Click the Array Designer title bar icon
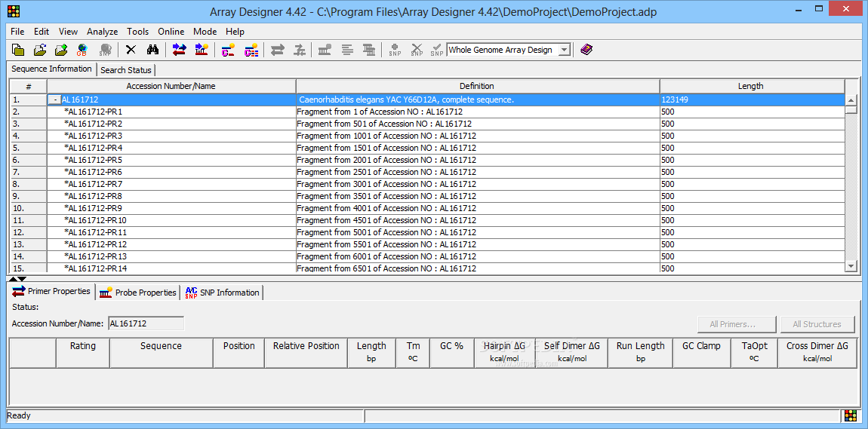The width and height of the screenshot is (868, 429). [x=14, y=11]
